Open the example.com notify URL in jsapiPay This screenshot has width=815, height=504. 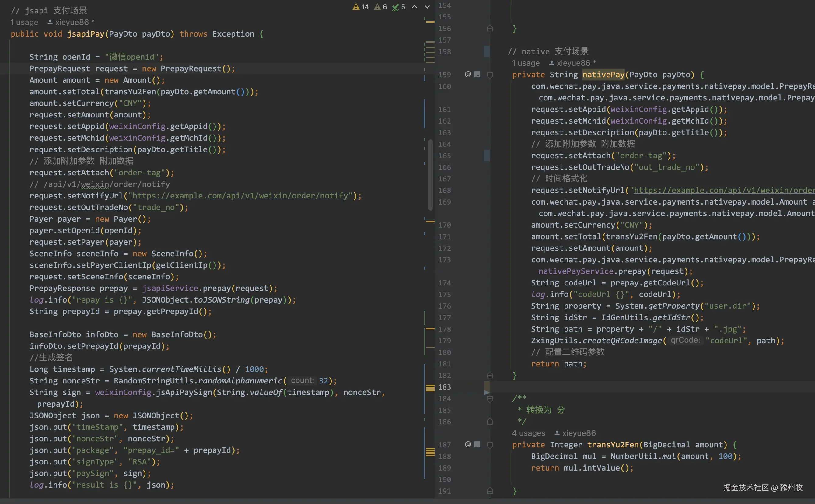240,196
